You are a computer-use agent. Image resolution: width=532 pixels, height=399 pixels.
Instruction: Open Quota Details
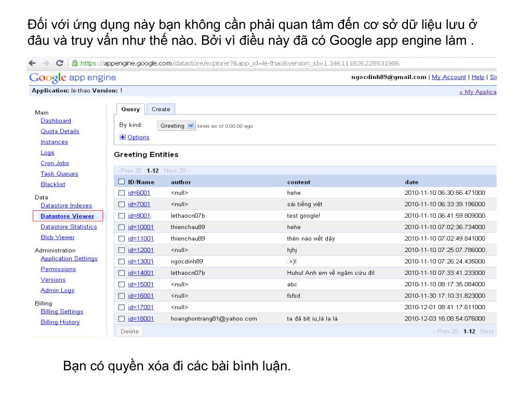tap(60, 131)
